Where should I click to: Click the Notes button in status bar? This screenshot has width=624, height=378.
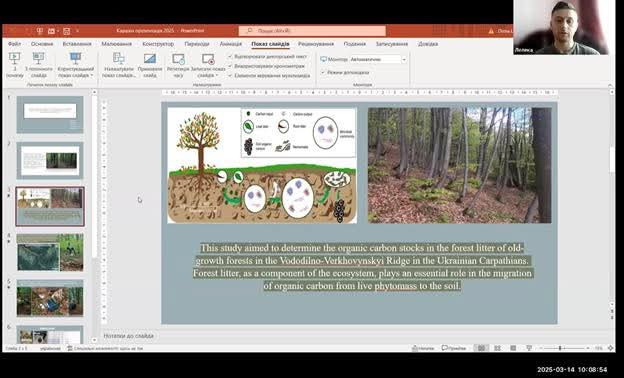423,348
